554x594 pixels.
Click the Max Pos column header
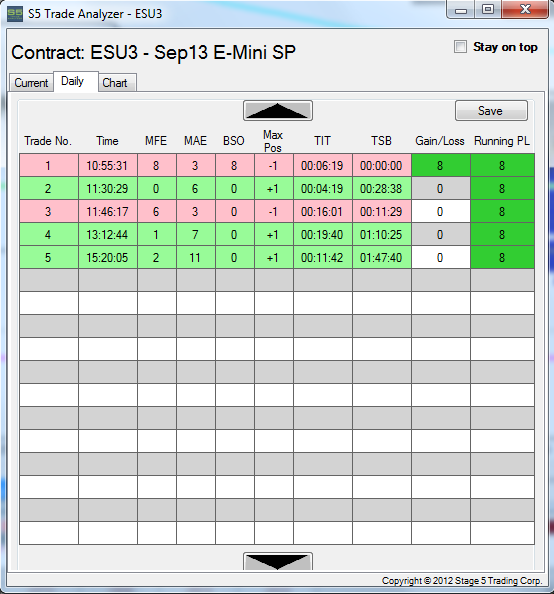pos(273,141)
